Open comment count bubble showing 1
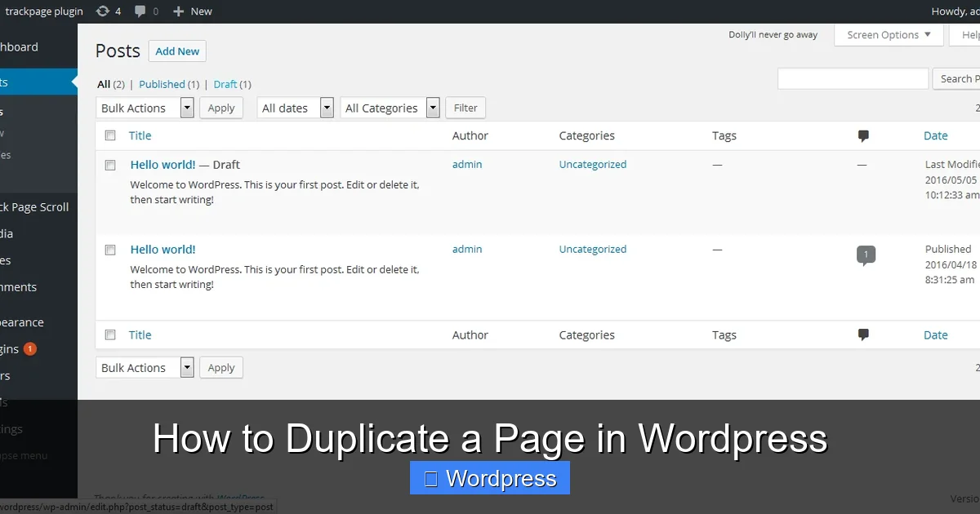Viewport: 980px width, 514px height. pos(866,255)
